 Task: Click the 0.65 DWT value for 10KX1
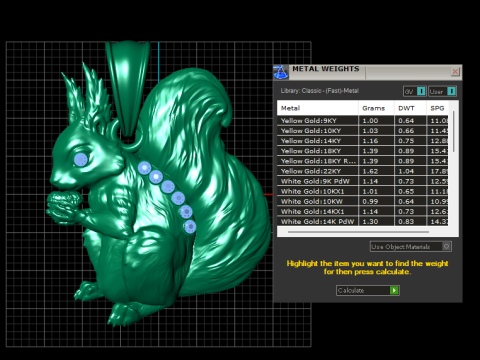pyautogui.click(x=406, y=191)
